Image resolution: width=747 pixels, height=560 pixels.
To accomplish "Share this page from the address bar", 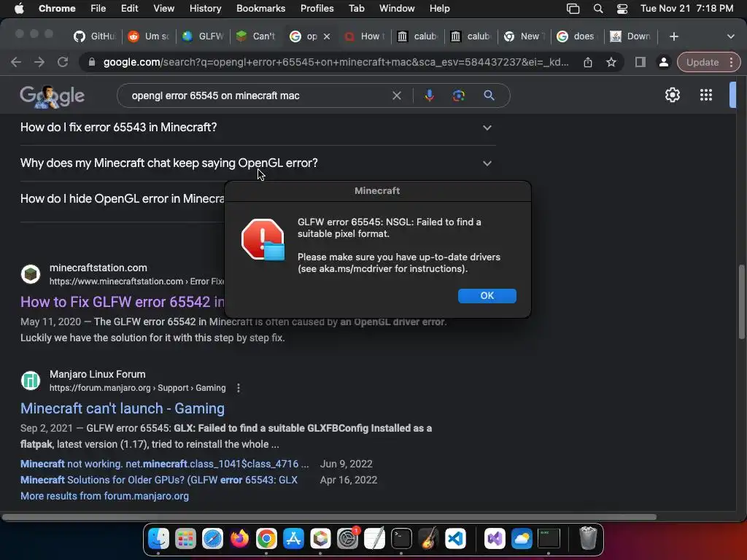I will (x=588, y=62).
